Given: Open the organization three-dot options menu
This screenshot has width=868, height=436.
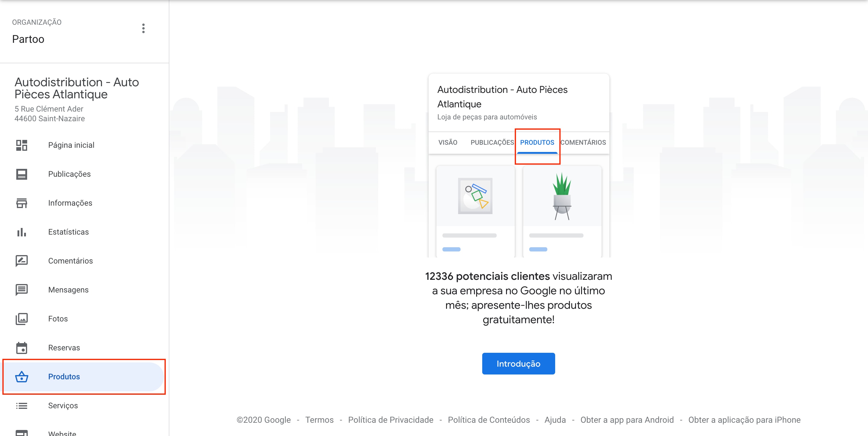Looking at the screenshot, I should click(x=143, y=28).
